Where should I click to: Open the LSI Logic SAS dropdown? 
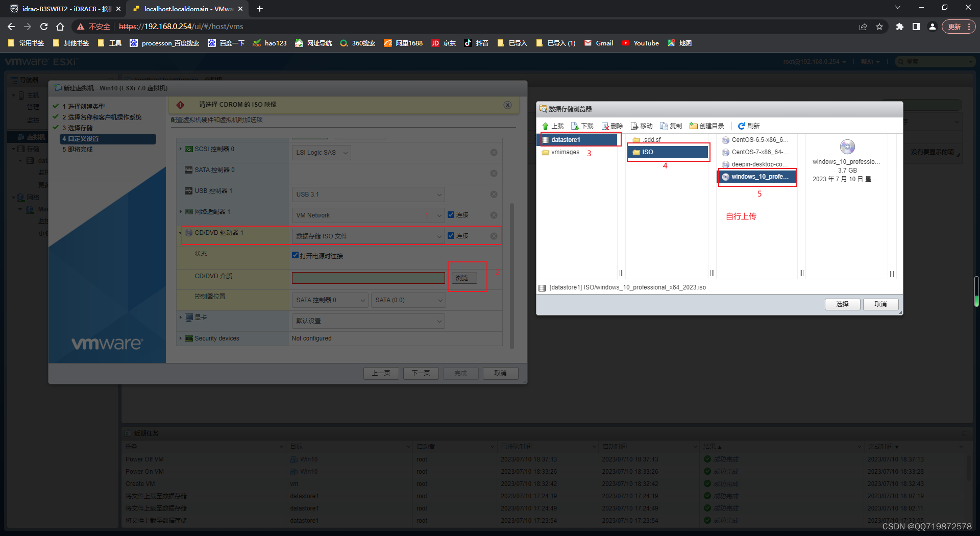pos(321,153)
